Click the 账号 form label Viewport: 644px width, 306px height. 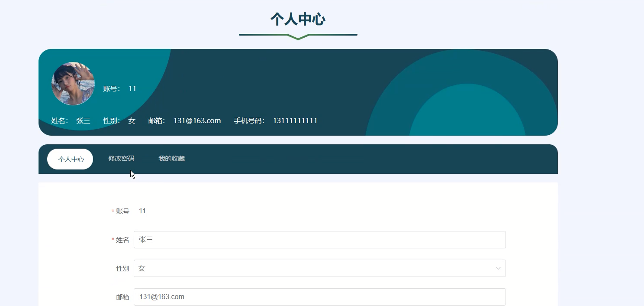pyautogui.click(x=122, y=212)
